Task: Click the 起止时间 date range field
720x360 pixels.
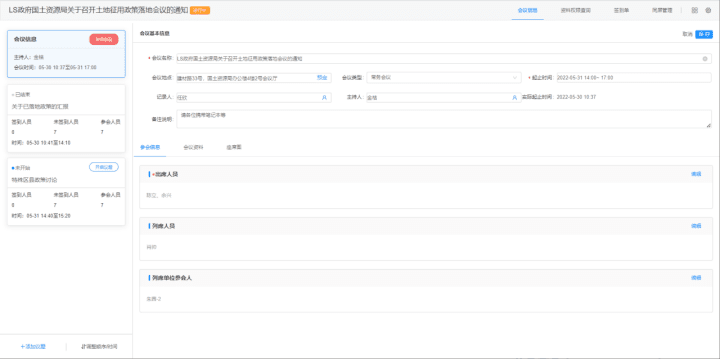Action: 633,78
